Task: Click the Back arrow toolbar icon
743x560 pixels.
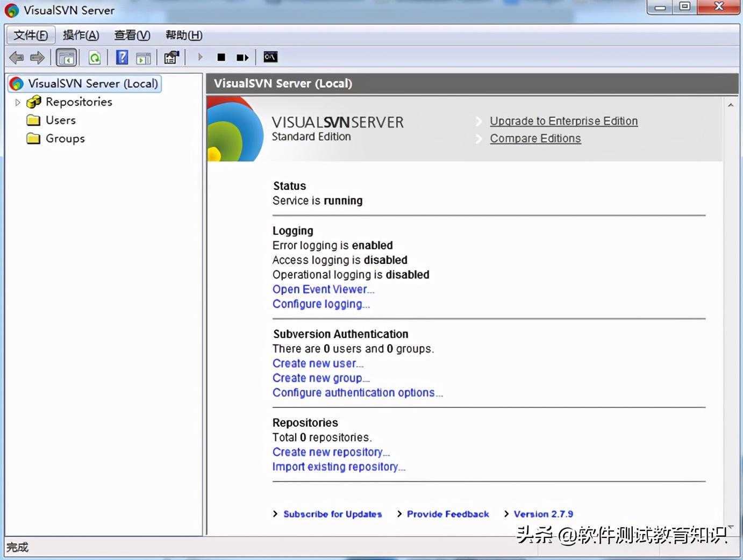Action: [x=17, y=57]
